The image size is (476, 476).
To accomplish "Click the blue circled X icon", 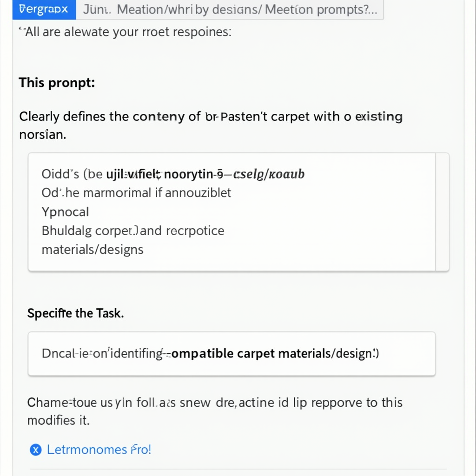I will pyautogui.click(x=35, y=450).
